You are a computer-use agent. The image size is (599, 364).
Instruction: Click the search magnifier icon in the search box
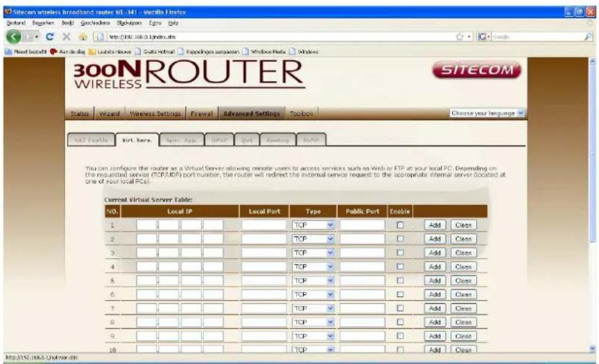click(588, 37)
